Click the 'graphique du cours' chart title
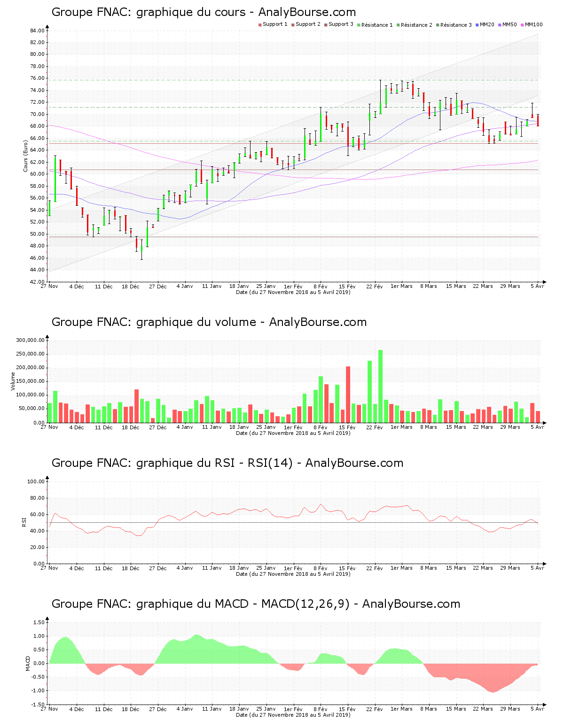This screenshot has height=728, width=564. tap(204, 12)
